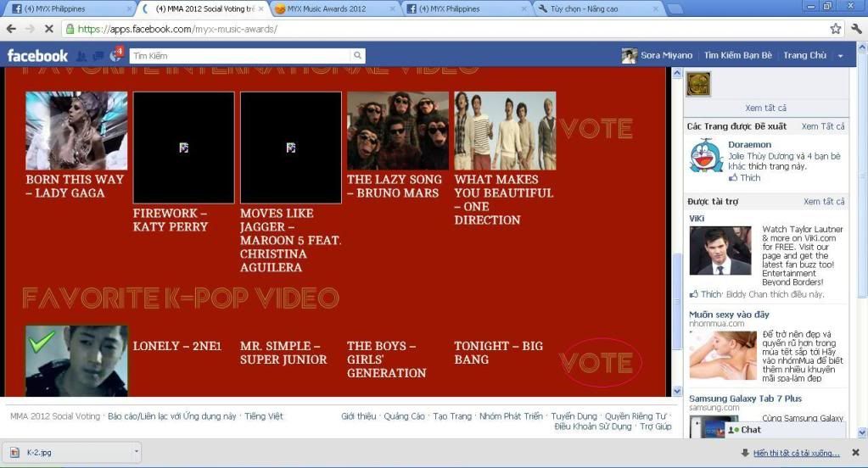Click the gold app icon in sidebar
Screen dimensions: 868x468
coord(698,84)
